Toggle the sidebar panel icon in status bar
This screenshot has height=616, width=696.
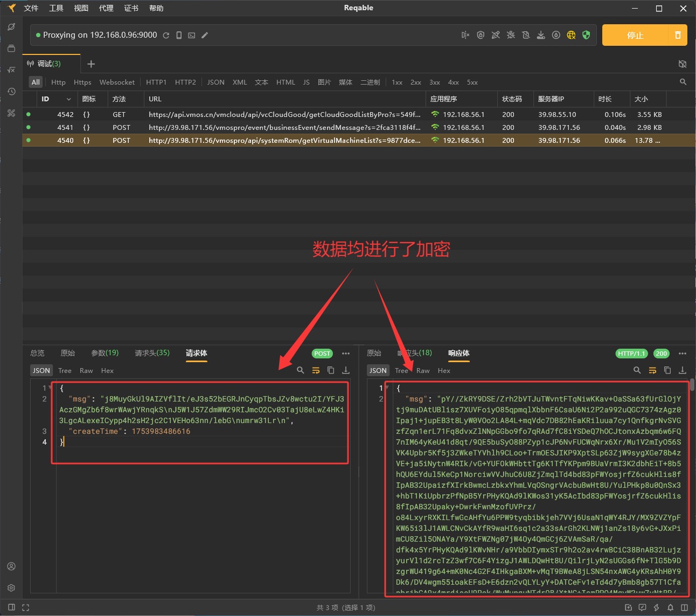11,607
